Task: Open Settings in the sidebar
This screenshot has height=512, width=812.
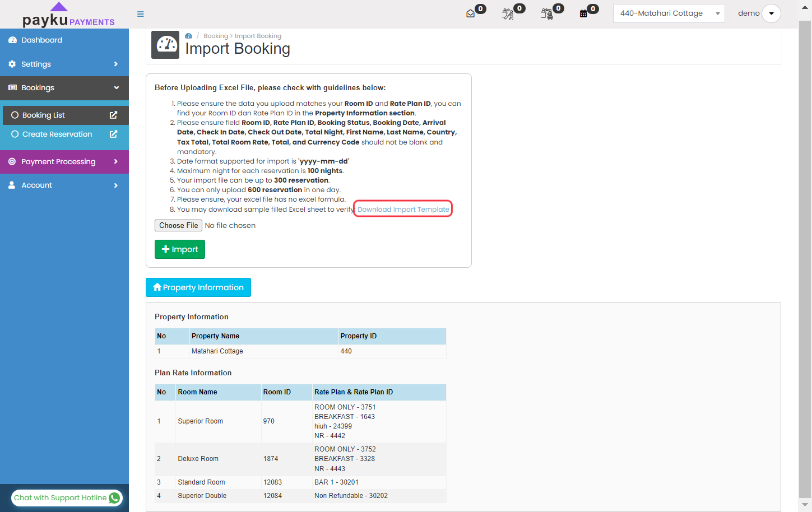Action: (64, 64)
